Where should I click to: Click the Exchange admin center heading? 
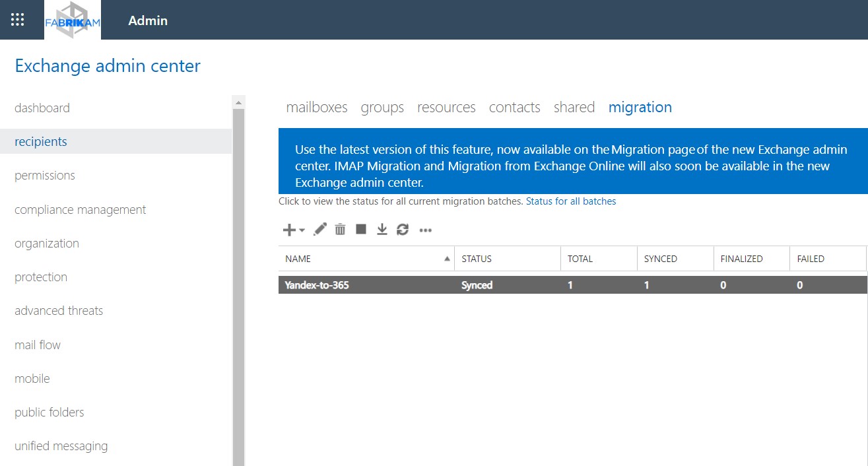pos(108,66)
